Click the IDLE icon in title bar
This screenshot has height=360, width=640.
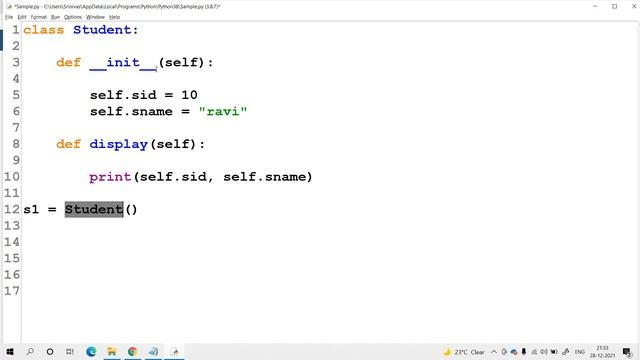click(x=9, y=7)
